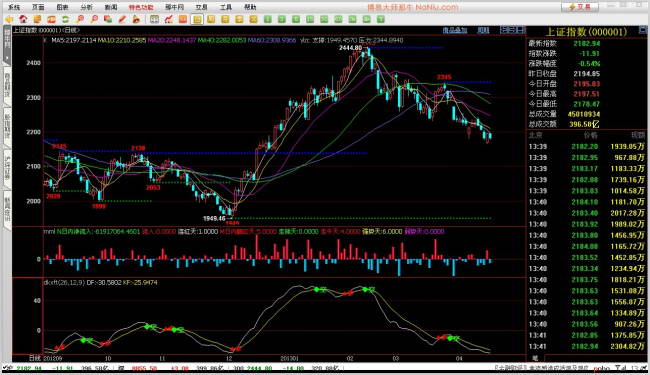Click the first magnifier zoom icon
Image resolution: width=650 pixels, height=375 pixels.
pyautogui.click(x=80, y=19)
